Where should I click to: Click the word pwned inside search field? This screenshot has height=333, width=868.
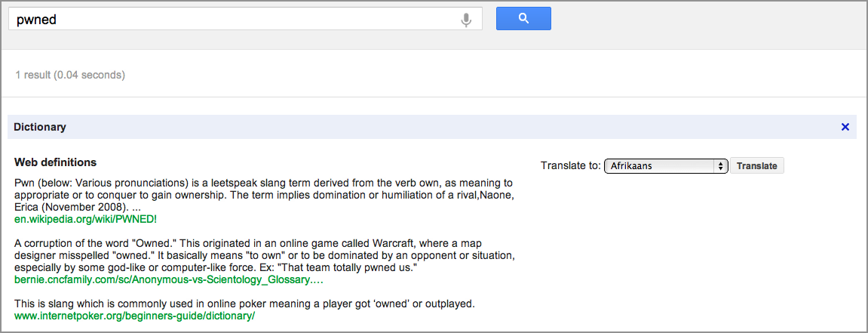(x=36, y=20)
